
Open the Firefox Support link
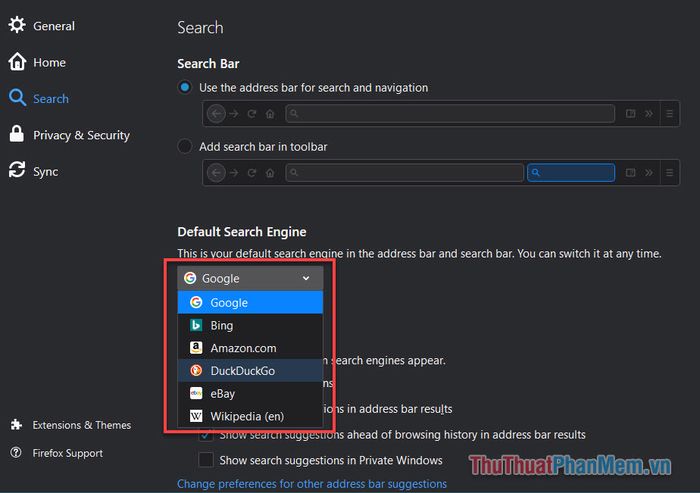[67, 453]
